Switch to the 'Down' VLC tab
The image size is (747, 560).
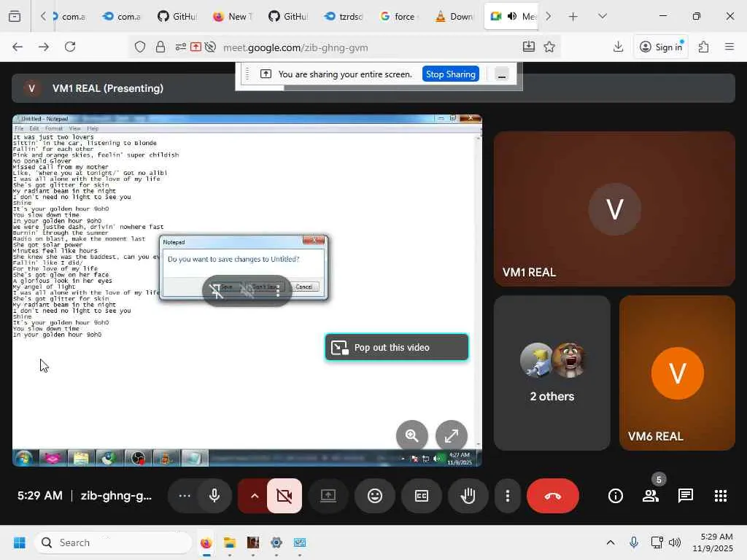pos(454,16)
